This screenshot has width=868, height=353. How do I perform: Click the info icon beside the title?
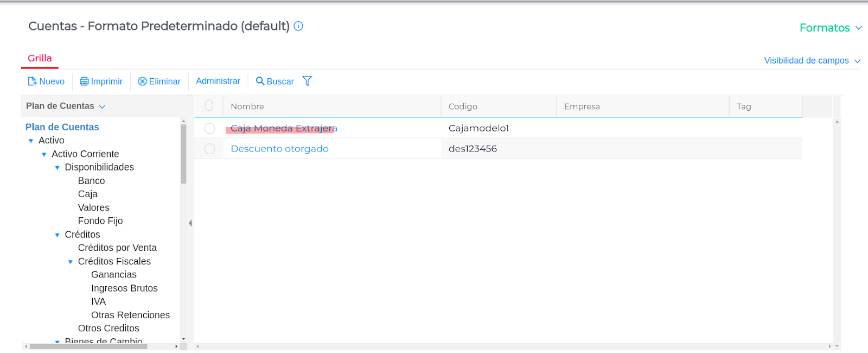tap(298, 26)
